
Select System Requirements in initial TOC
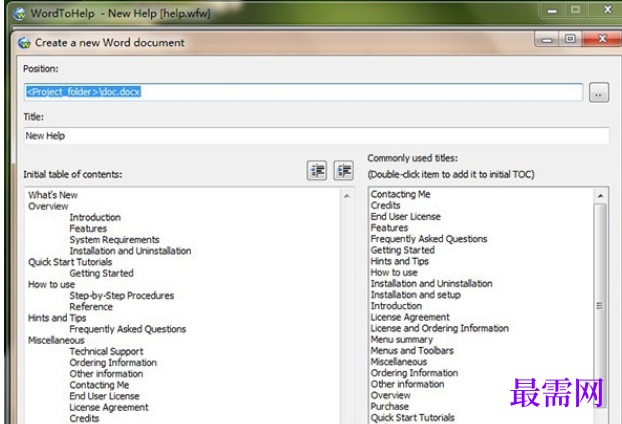pyautogui.click(x=114, y=240)
